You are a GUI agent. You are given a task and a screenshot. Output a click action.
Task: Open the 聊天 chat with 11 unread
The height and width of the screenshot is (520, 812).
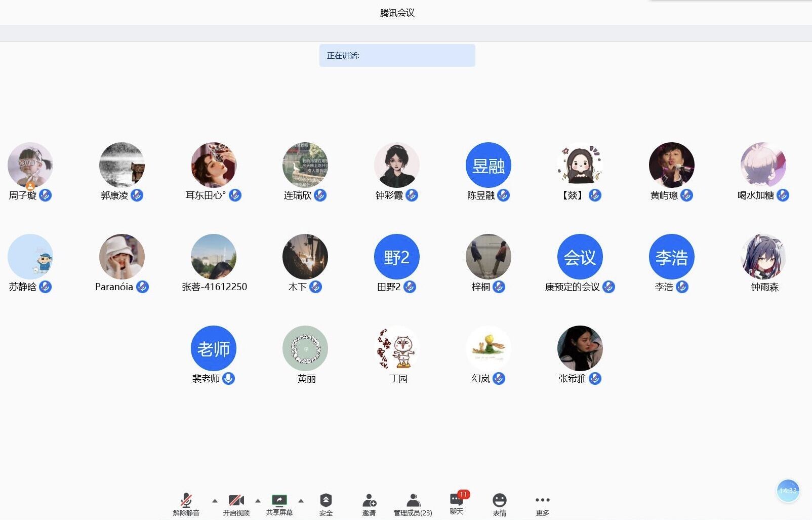click(456, 500)
